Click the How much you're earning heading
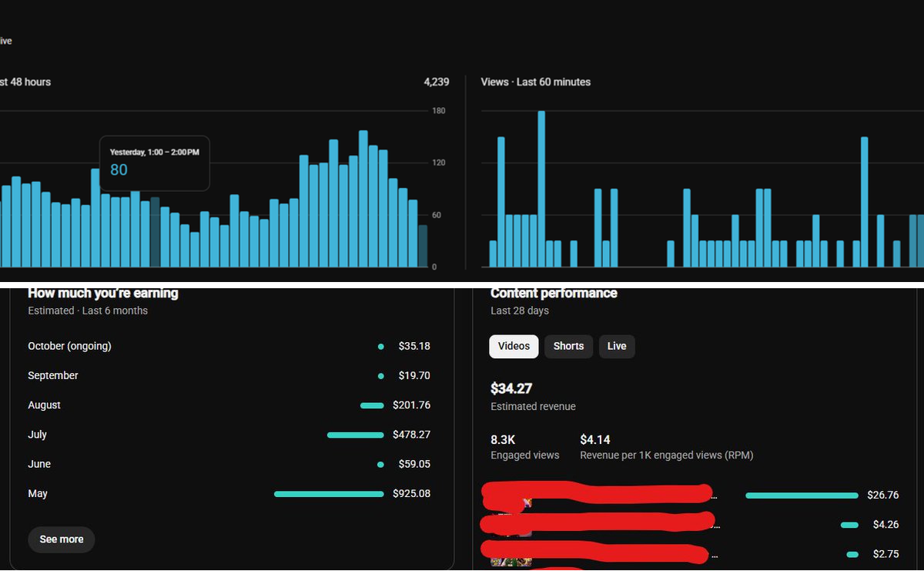Image resolution: width=924 pixels, height=571 pixels. pos(103,293)
